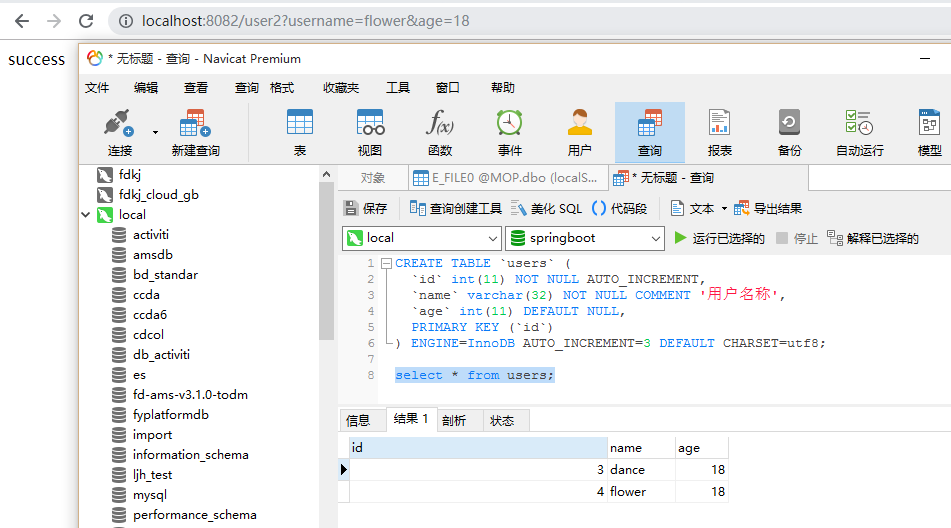Open the Tools (工具) menu

(x=398, y=88)
